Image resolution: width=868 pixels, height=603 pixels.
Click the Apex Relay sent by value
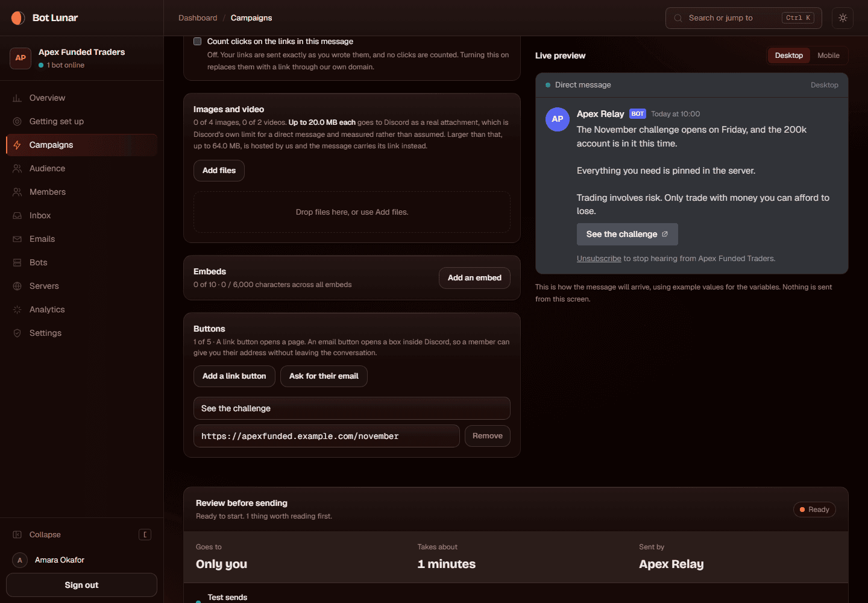point(671,564)
